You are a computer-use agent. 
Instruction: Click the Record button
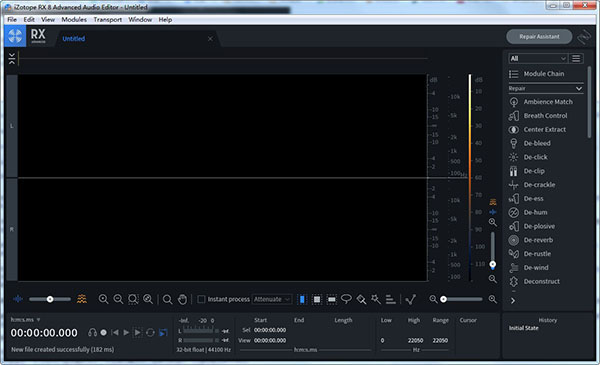(x=103, y=332)
